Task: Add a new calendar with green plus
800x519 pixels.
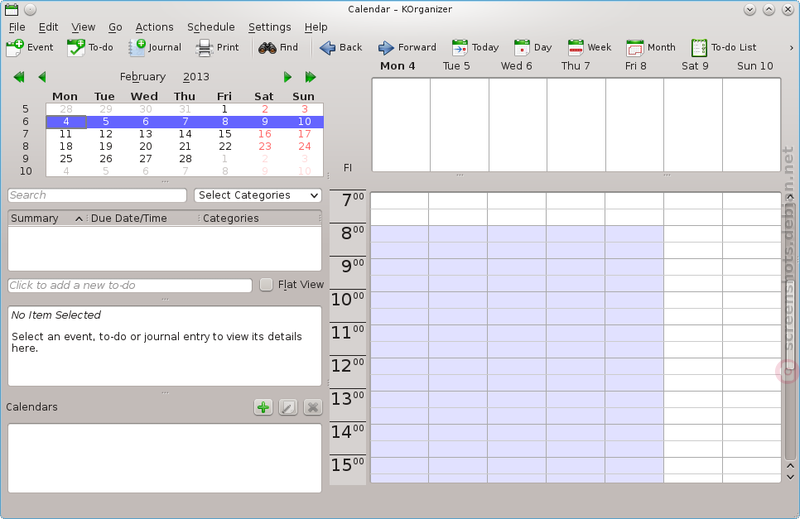Action: pyautogui.click(x=263, y=407)
